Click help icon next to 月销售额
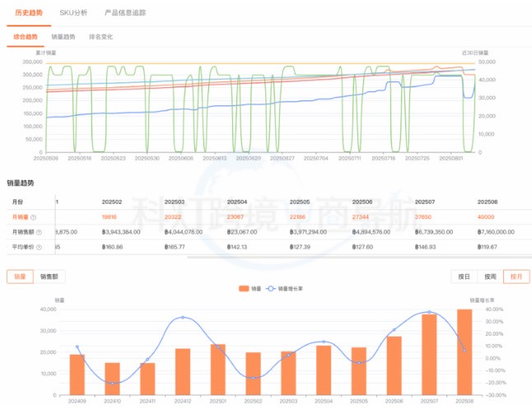The image size is (532, 409). coord(38,231)
